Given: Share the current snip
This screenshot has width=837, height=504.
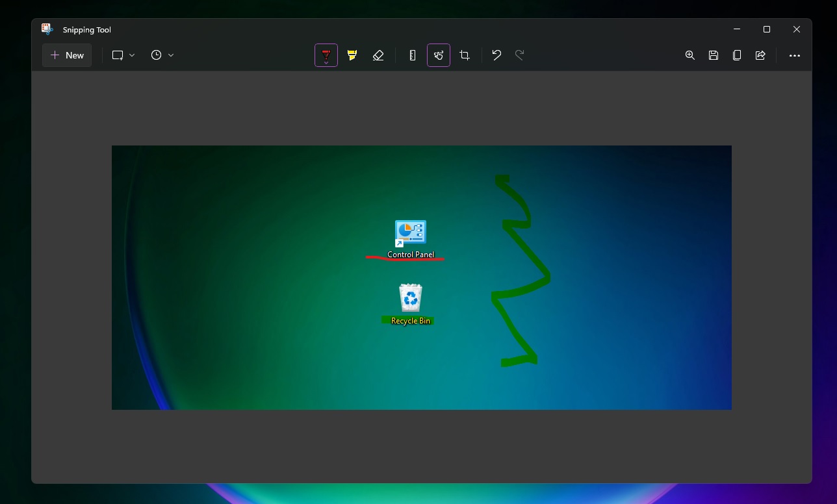Looking at the screenshot, I should coord(760,55).
